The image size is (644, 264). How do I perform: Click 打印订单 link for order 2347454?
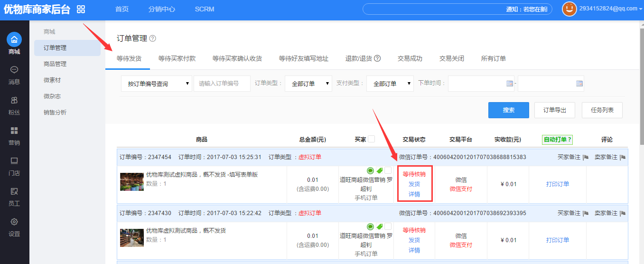coord(557,184)
